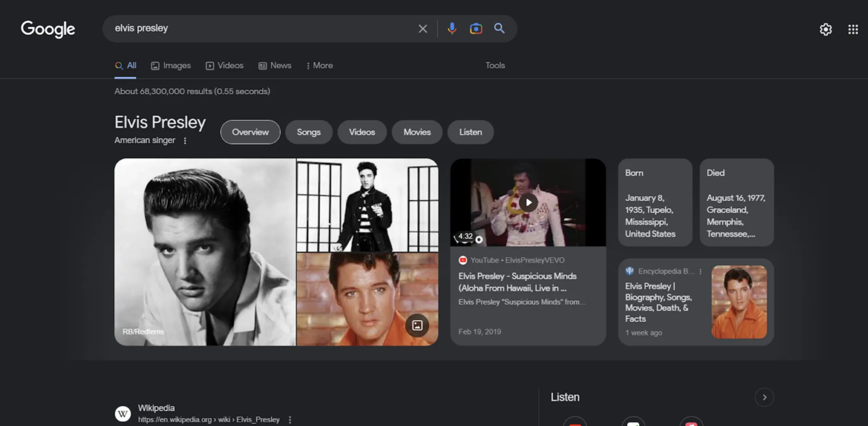
Task: Select the Listen chip
Action: tap(471, 132)
